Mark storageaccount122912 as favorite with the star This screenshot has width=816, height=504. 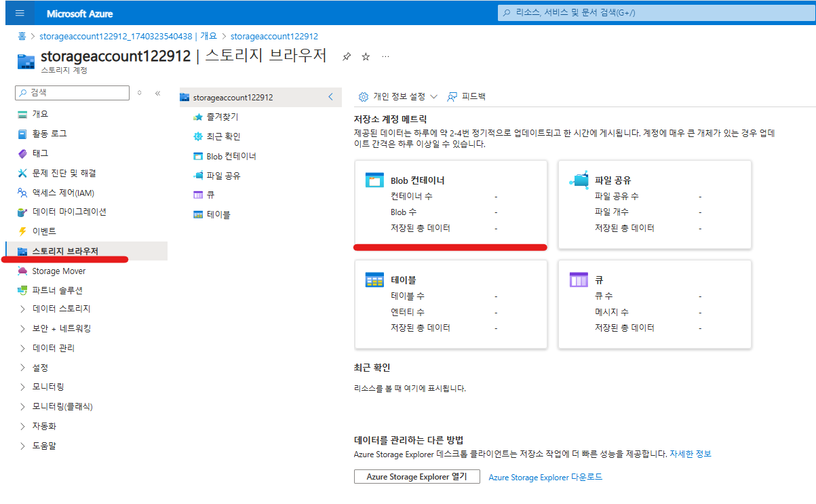click(366, 57)
